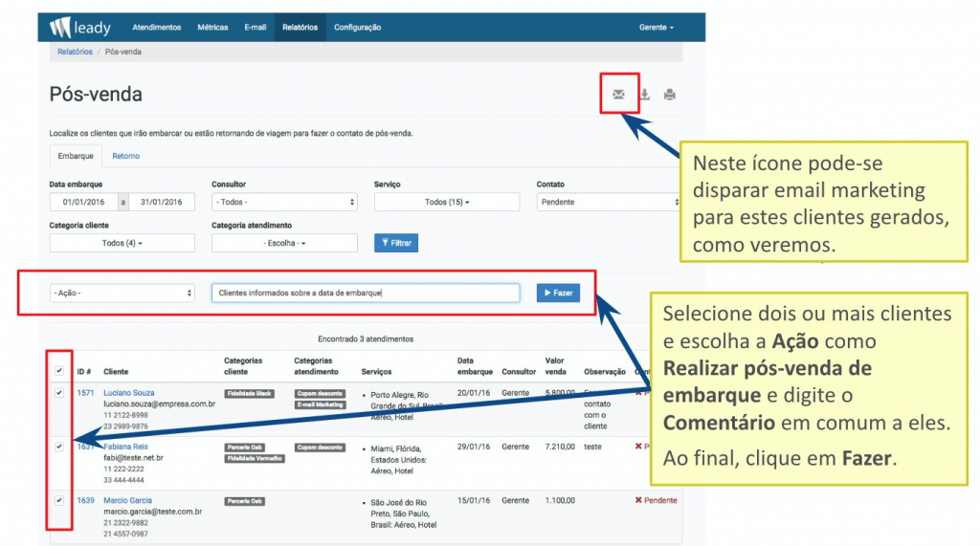Image resolution: width=980 pixels, height=546 pixels.
Task: Open the Métricas menu
Action: tap(212, 28)
